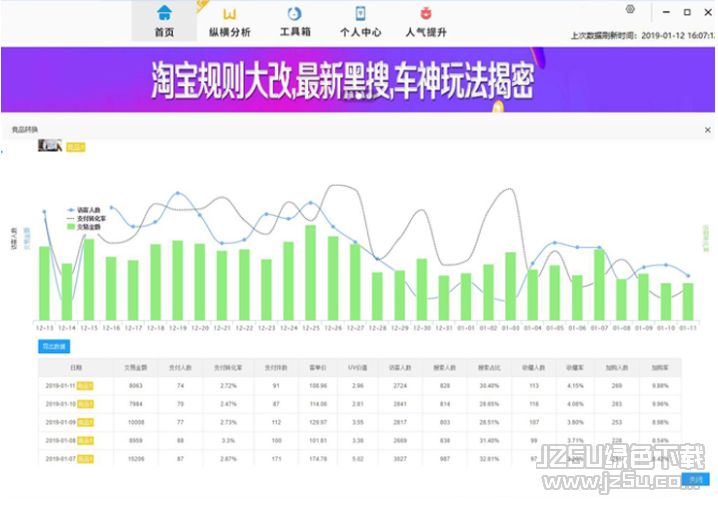Click the 3027 visitor count cell
718x508 pixels.
[400, 459]
